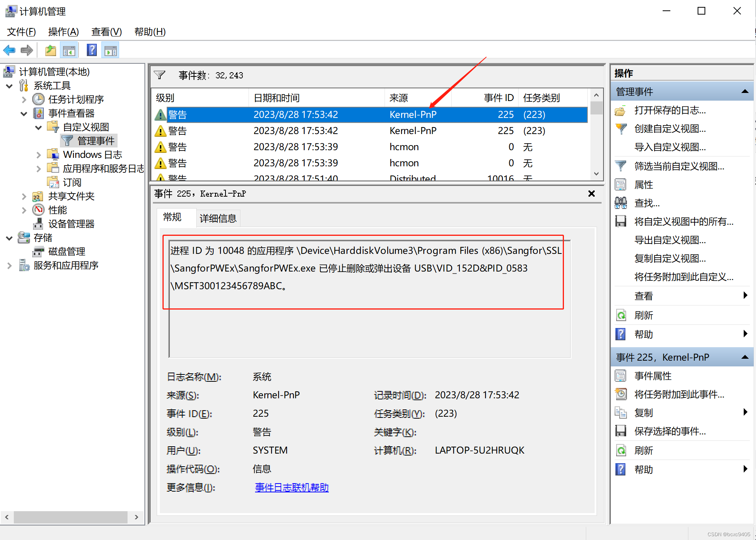Select 磁盘管理 in the tree

[66, 252]
